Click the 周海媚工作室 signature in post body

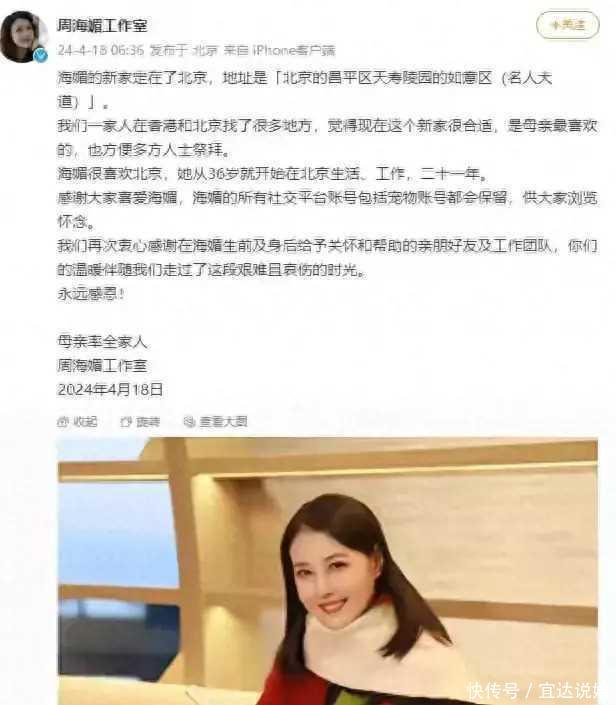[102, 366]
